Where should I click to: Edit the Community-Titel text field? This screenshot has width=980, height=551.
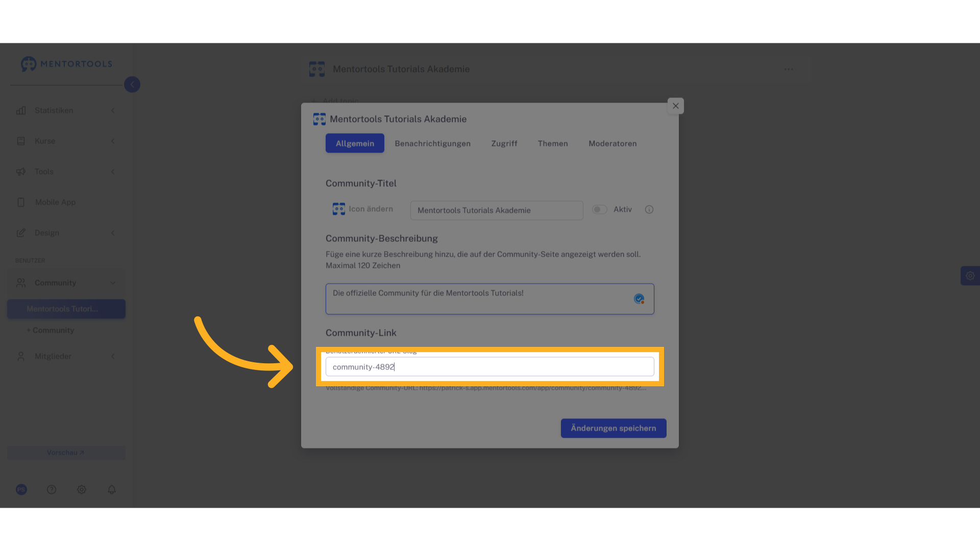pyautogui.click(x=497, y=211)
